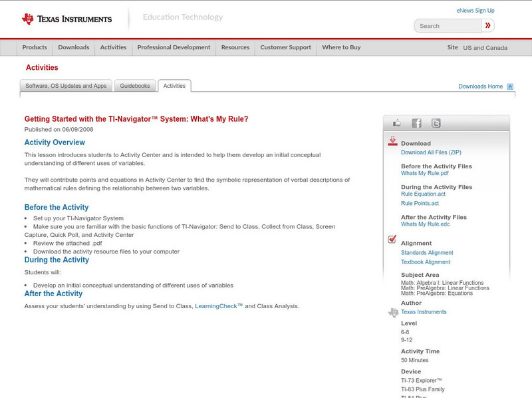Image resolution: width=532 pixels, height=398 pixels.
Task: Click the Activity Overview heading
Action: [55, 142]
